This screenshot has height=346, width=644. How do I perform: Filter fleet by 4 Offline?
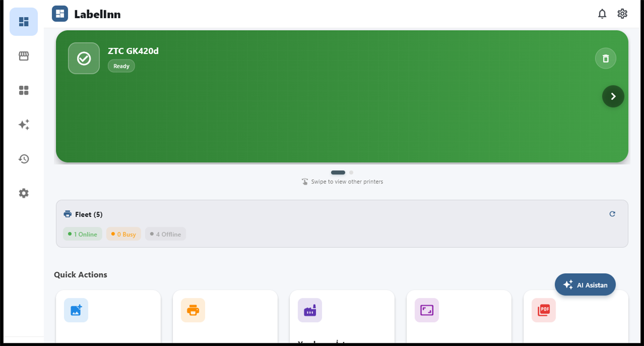pos(166,234)
